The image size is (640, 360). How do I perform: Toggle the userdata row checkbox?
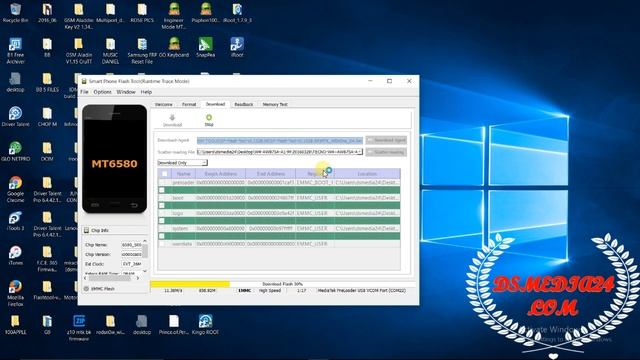(x=162, y=244)
